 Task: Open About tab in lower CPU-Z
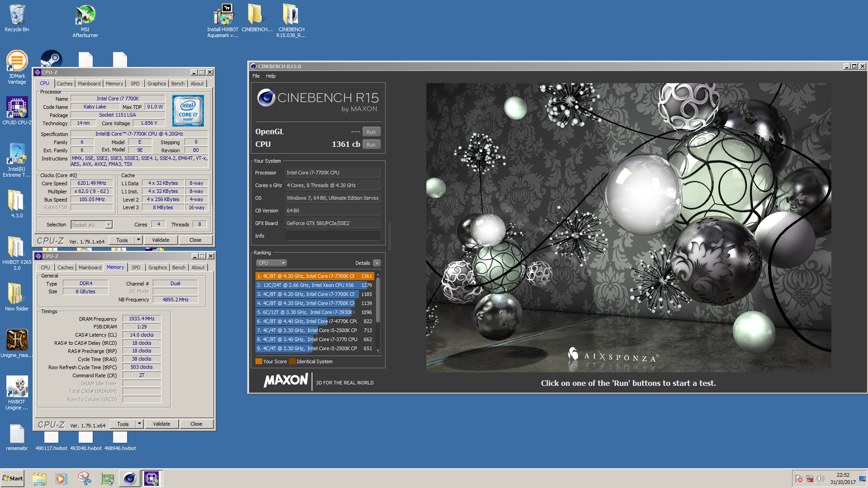pyautogui.click(x=198, y=267)
